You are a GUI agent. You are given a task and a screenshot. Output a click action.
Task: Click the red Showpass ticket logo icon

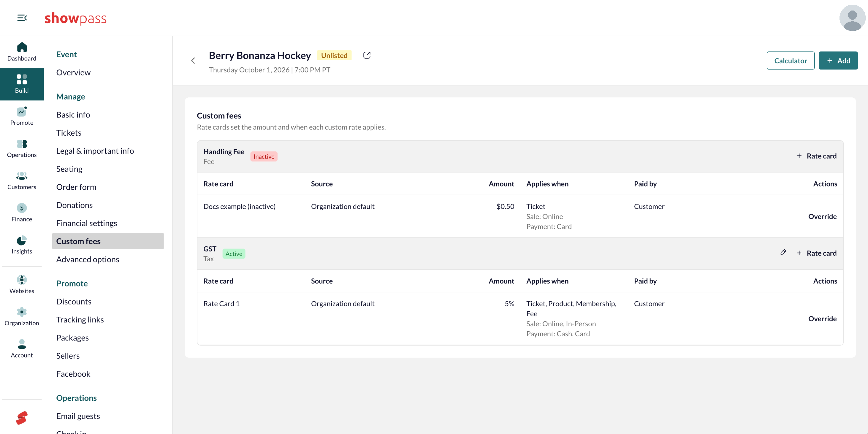[22, 418]
